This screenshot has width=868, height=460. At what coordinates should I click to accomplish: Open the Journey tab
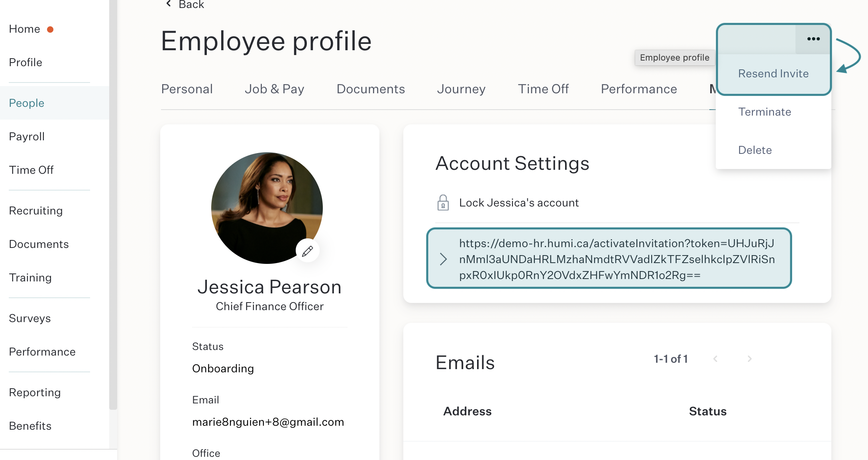click(x=461, y=89)
